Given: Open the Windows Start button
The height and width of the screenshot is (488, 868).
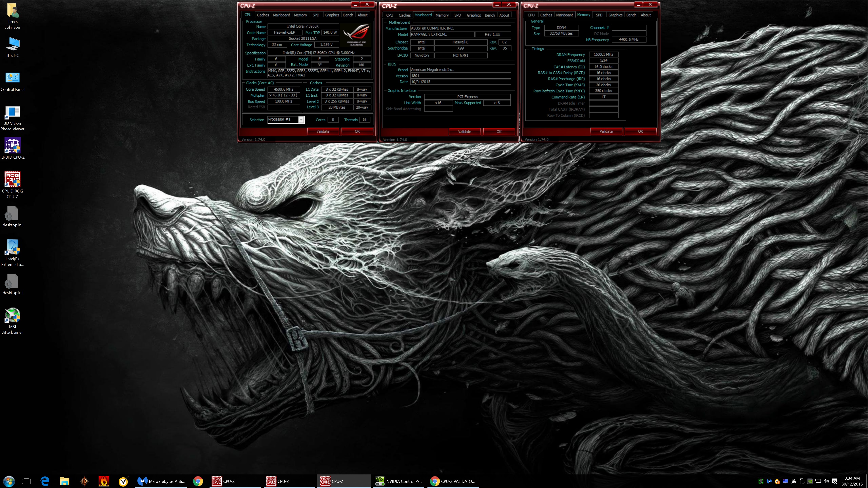Looking at the screenshot, I should (x=9, y=481).
